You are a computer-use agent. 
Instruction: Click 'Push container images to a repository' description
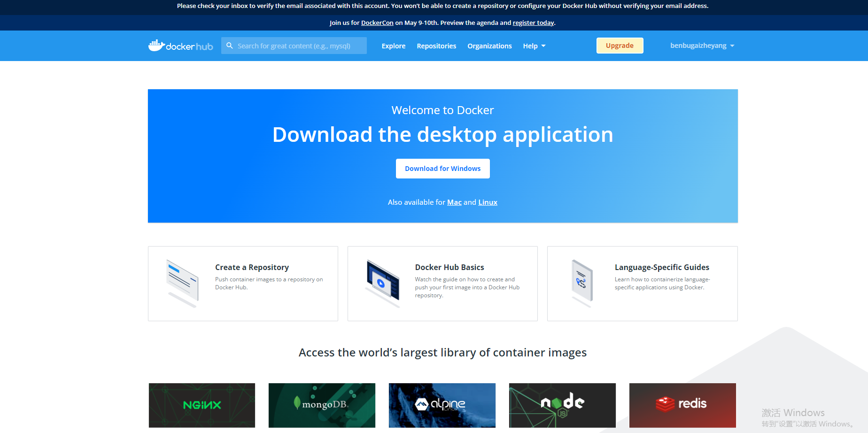(269, 283)
